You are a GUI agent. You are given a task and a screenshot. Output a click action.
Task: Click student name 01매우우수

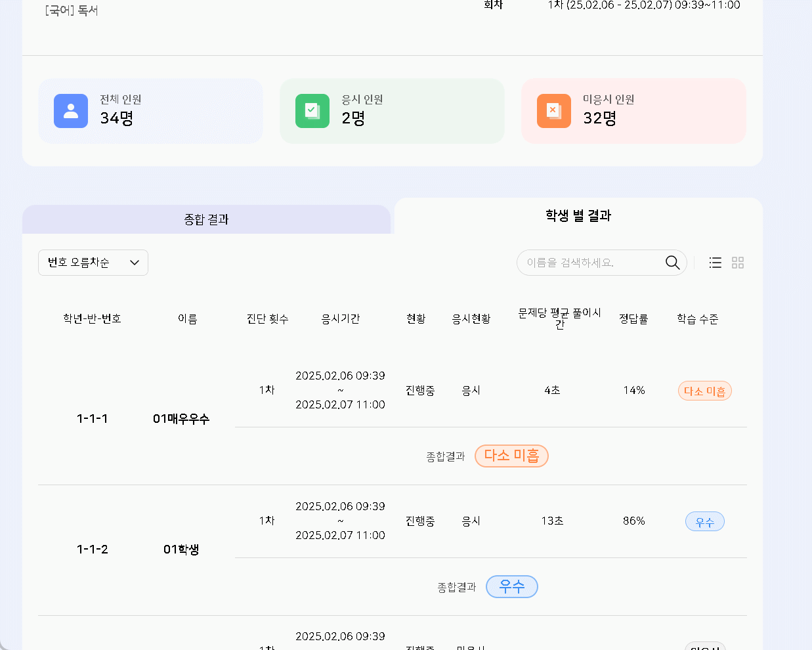tap(181, 419)
